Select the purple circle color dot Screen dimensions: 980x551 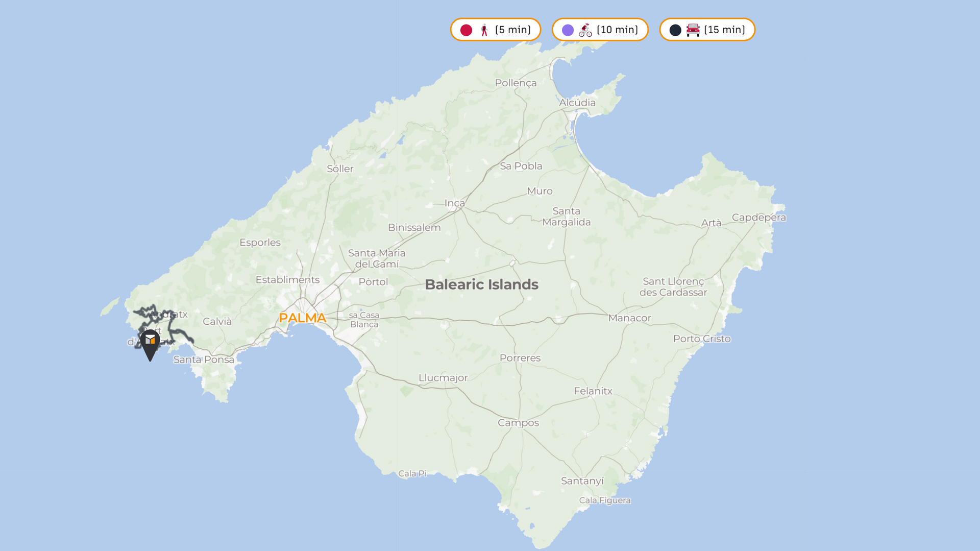pos(568,30)
